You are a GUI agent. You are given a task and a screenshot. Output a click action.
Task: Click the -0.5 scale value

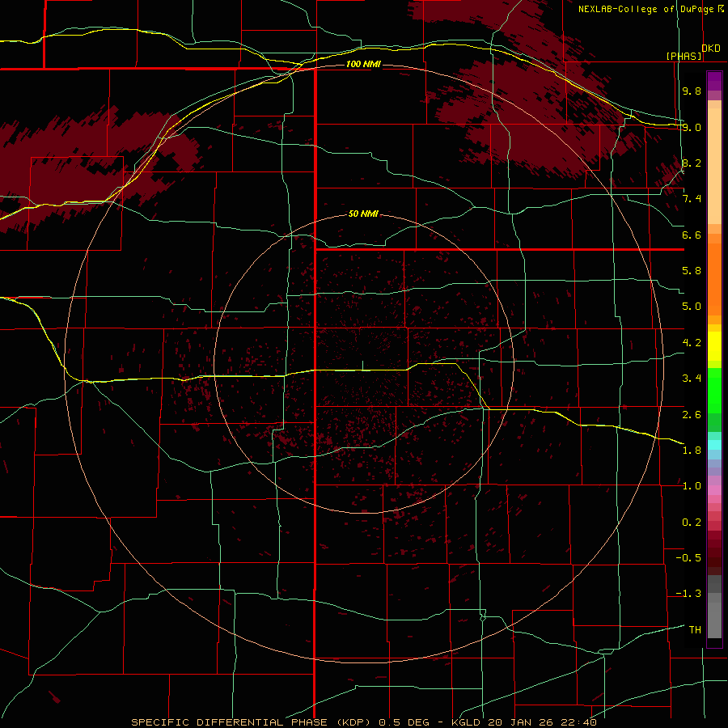tap(688, 558)
